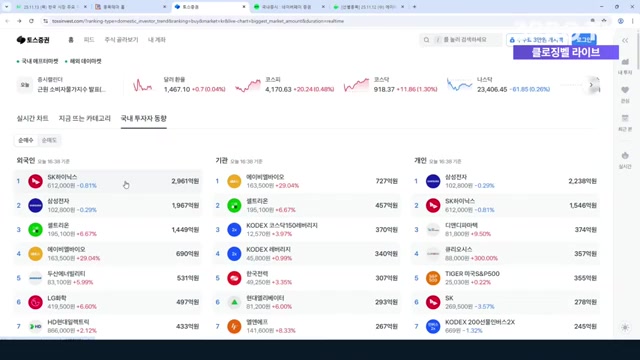Image resolution: width=640 pixels, height=360 pixels.
Task: Click 에이비엘바이오 logo in 기관 list
Action: [234, 181]
